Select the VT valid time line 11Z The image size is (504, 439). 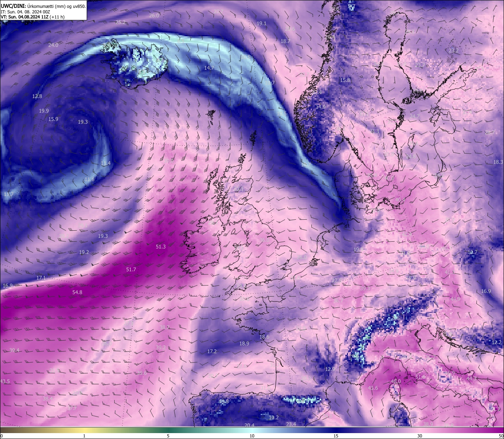tap(33, 17)
